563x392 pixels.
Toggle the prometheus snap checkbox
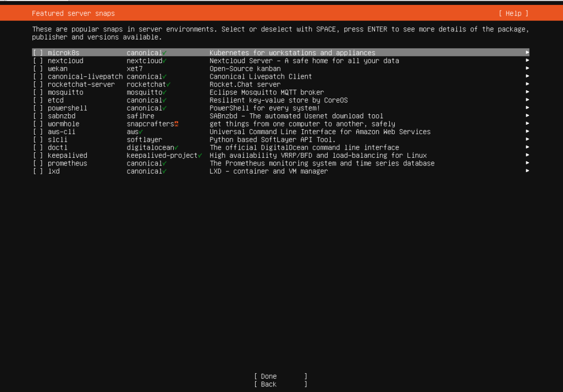click(38, 163)
